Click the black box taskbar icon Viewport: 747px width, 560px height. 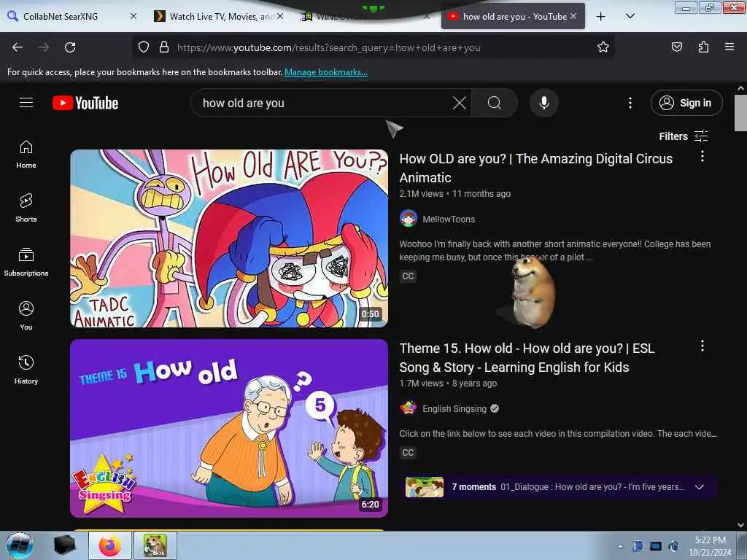(64, 545)
